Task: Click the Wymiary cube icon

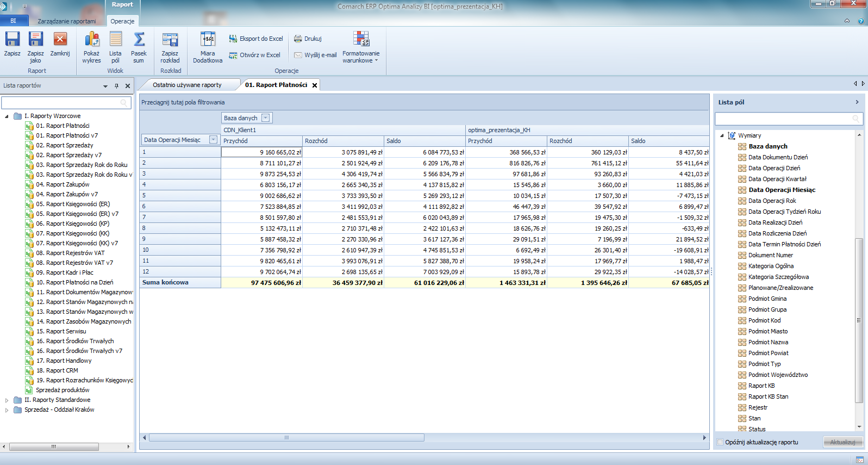Action: click(x=732, y=135)
